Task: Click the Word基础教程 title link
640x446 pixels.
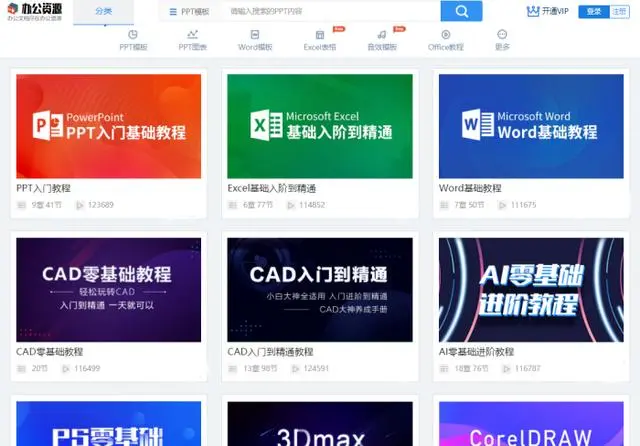Action: tap(470, 188)
